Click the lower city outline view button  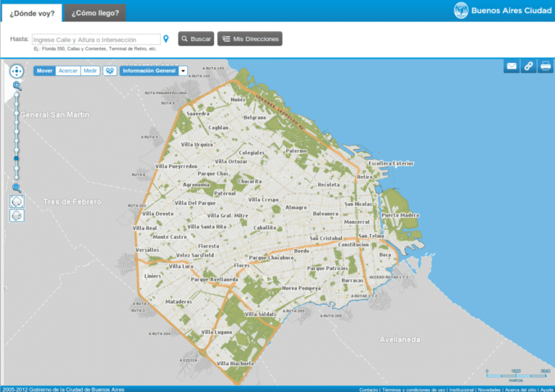(x=17, y=216)
